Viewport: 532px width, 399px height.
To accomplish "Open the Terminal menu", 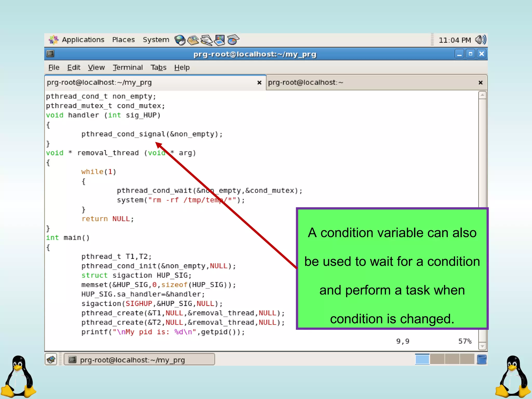I will click(128, 68).
